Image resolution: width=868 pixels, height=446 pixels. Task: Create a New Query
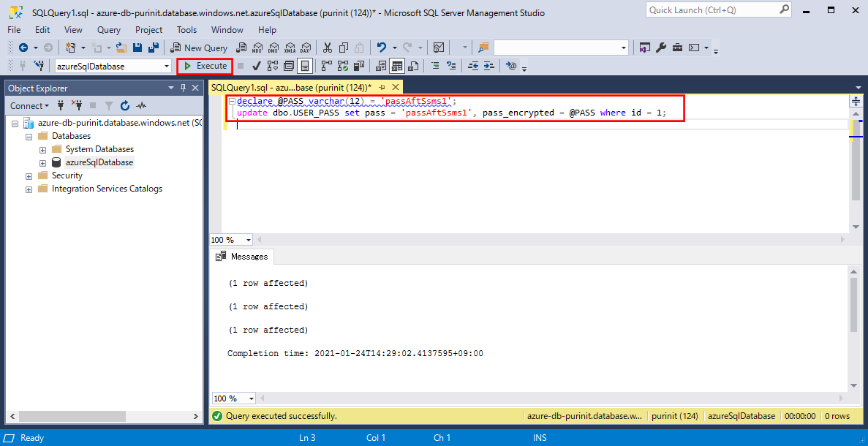(200, 48)
